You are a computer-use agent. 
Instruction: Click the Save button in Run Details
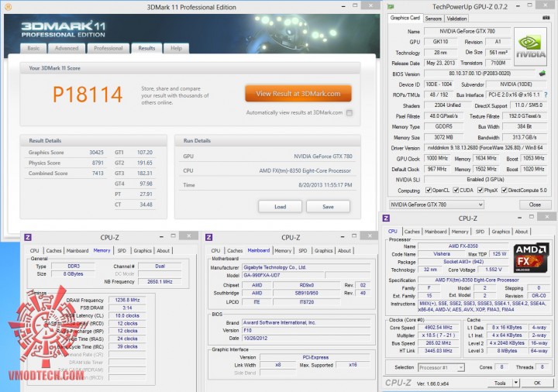point(328,207)
